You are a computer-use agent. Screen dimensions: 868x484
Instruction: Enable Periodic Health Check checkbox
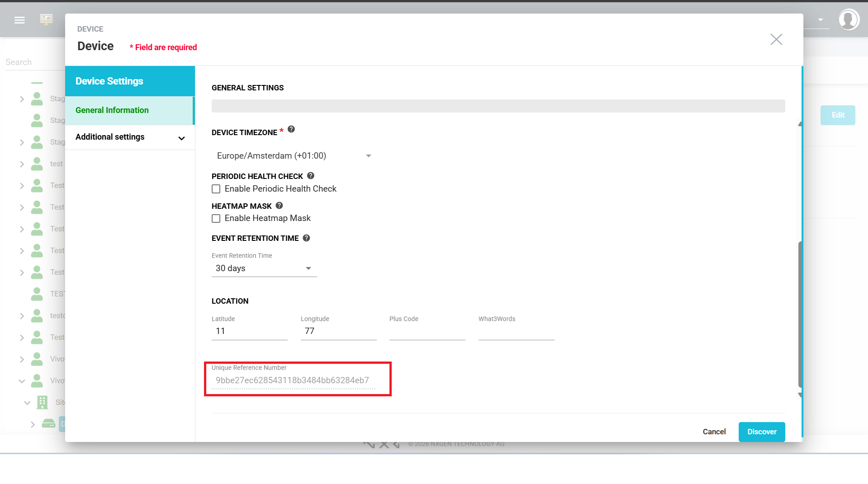click(216, 189)
